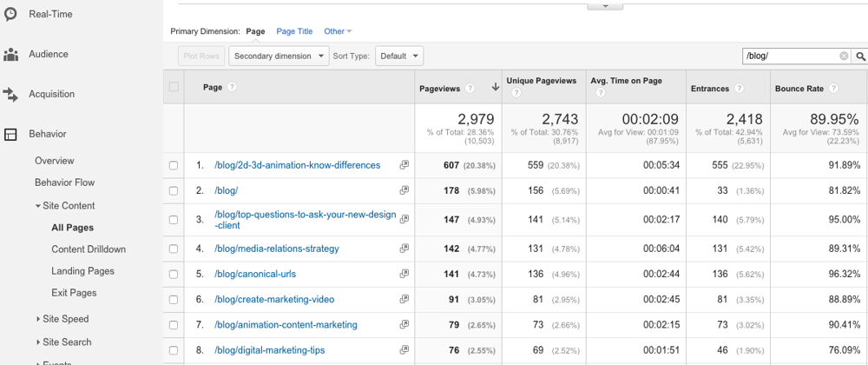Click the Pageviews sort descending arrow
The image size is (868, 365).
pyautogui.click(x=496, y=88)
